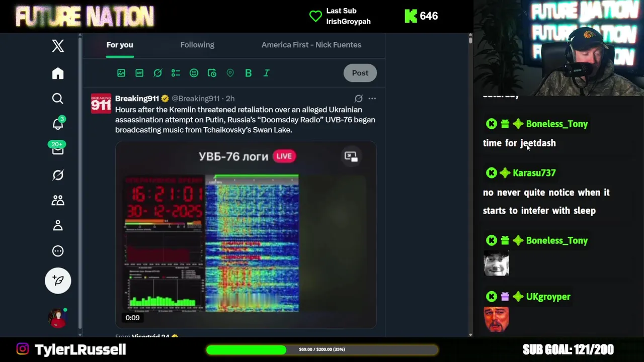The height and width of the screenshot is (362, 644).
Task: Click Grok icon on Breaking911 post
Action: (x=358, y=99)
